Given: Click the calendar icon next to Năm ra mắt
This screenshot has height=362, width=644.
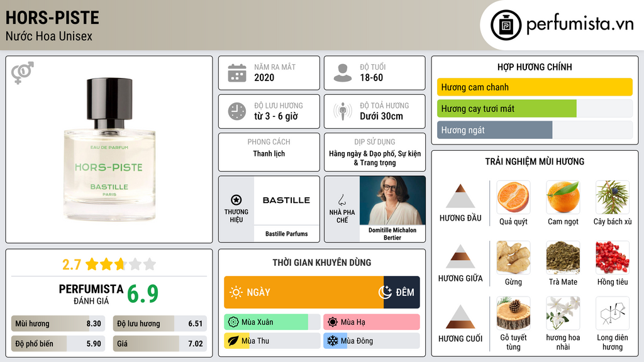Looking at the screenshot, I should tap(237, 73).
